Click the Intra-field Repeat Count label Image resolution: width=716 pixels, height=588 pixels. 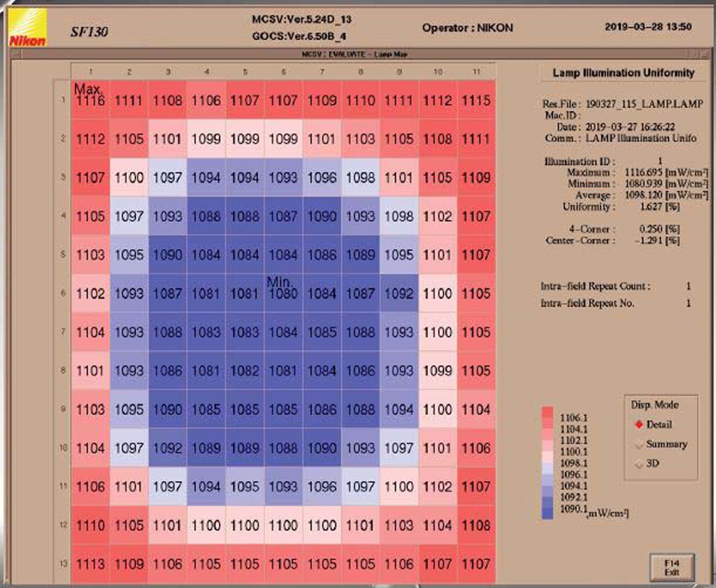click(596, 286)
